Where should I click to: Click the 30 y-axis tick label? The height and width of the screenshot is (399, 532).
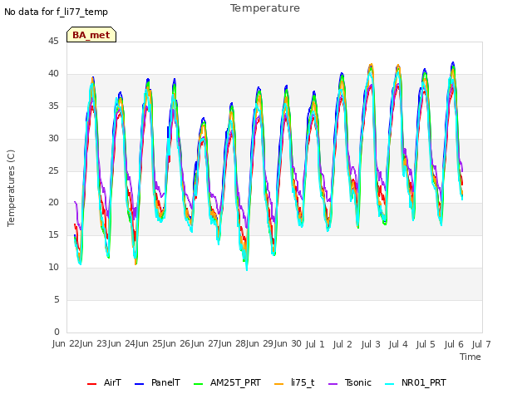(x=53, y=138)
